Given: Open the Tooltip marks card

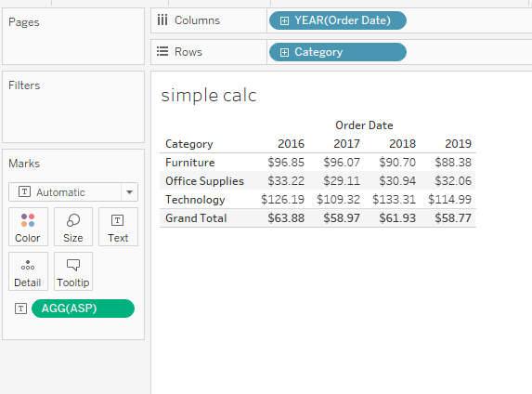Looking at the screenshot, I should tap(73, 271).
